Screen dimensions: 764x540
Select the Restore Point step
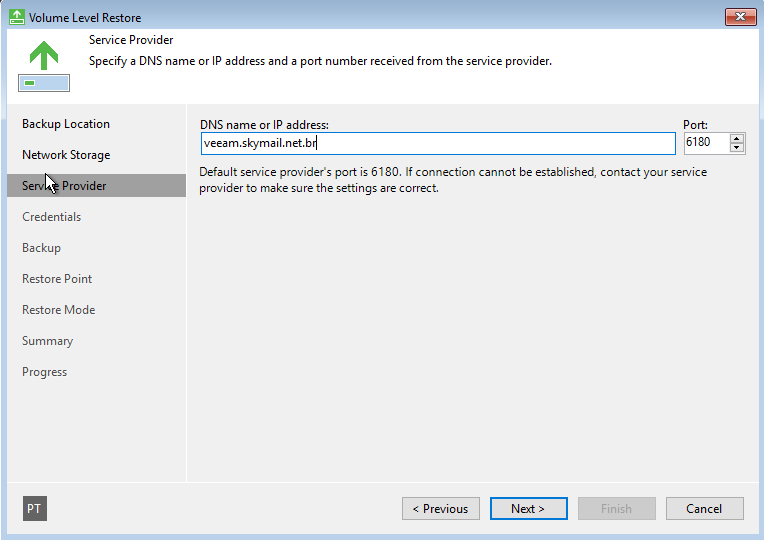click(57, 279)
